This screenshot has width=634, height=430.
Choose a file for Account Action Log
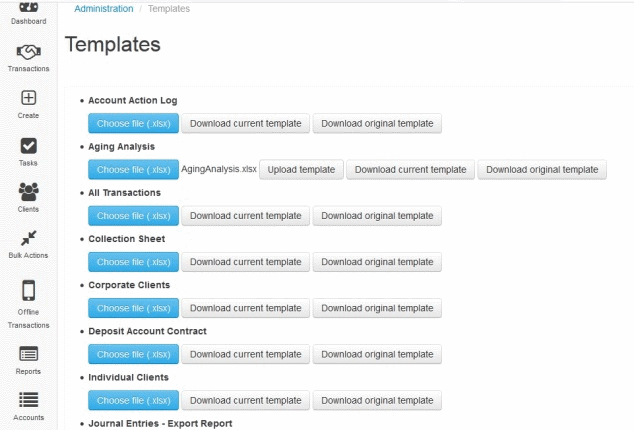click(x=133, y=123)
